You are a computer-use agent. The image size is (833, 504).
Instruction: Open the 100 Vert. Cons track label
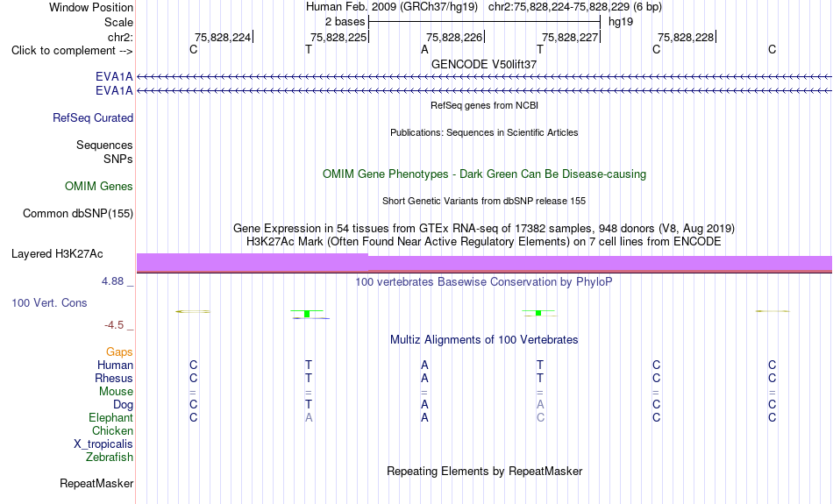[49, 302]
